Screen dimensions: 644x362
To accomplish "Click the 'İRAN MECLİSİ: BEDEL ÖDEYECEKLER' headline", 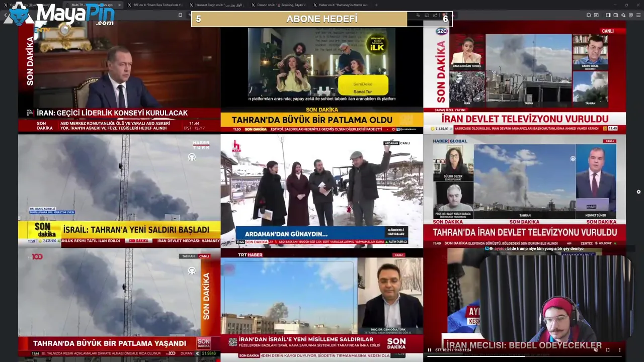I will pos(524,345).
